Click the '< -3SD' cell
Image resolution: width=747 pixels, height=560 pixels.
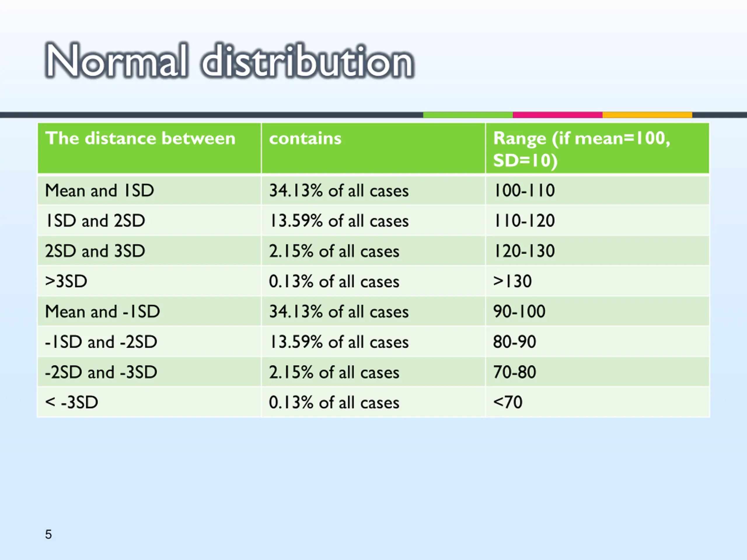149,402
